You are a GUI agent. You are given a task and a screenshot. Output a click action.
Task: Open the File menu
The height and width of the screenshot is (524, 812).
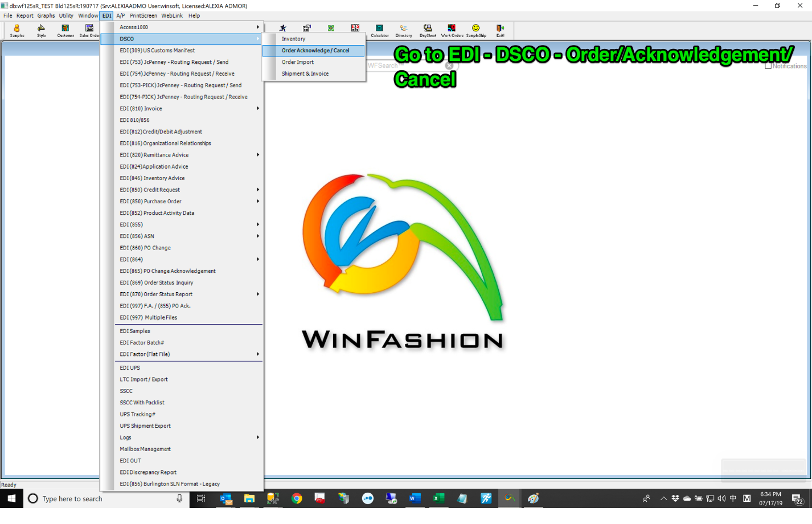tap(8, 15)
